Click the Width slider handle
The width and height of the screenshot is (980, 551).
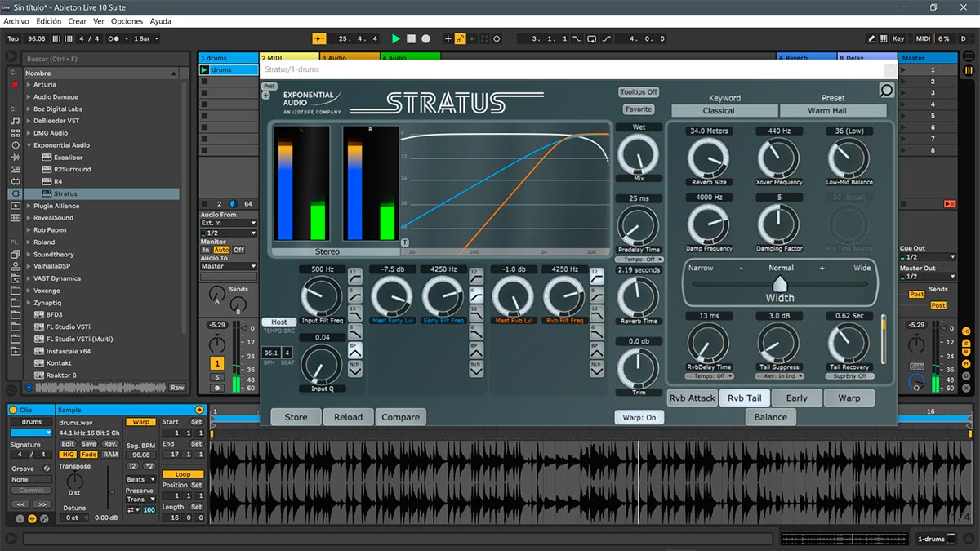click(780, 283)
